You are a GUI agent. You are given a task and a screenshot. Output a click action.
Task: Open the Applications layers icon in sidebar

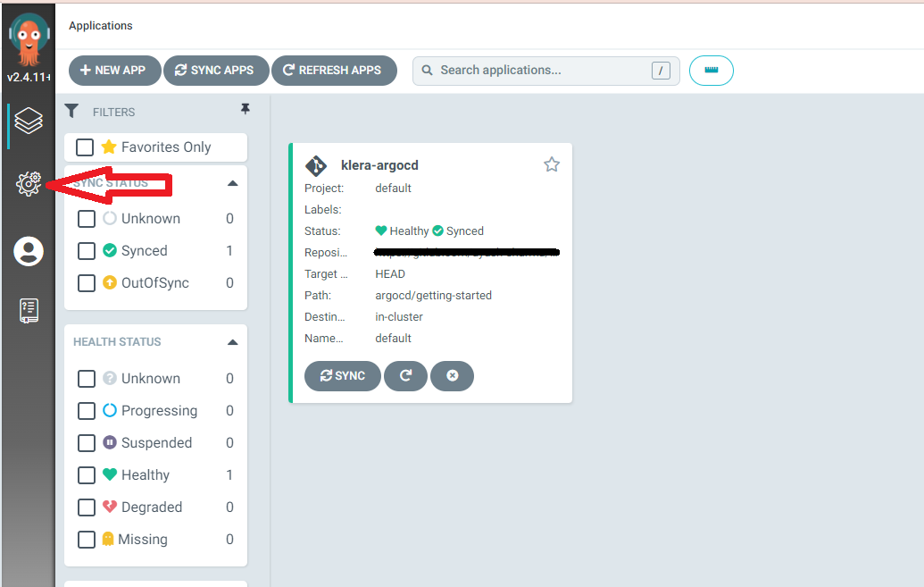pos(29,121)
